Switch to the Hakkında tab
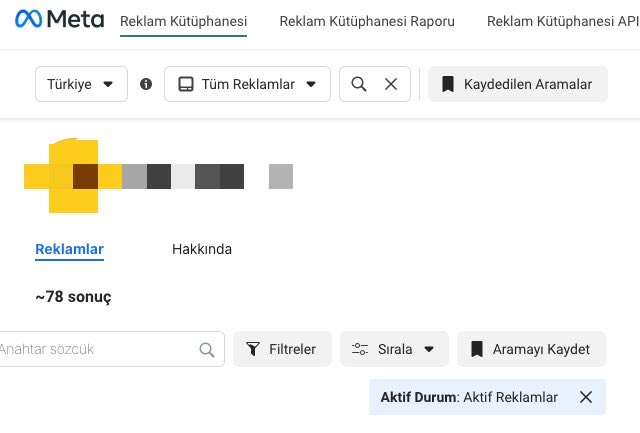The height and width of the screenshot is (433, 640). (x=202, y=249)
